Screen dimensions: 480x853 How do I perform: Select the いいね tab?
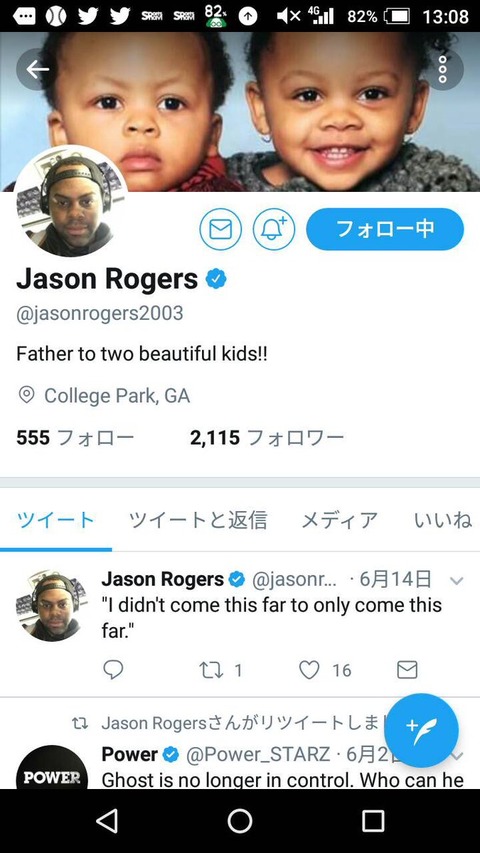tap(442, 521)
